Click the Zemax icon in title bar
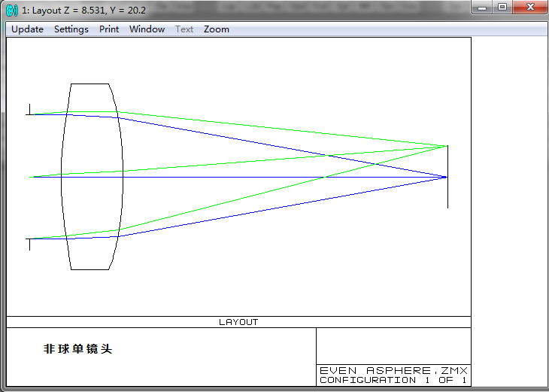 coord(12,11)
